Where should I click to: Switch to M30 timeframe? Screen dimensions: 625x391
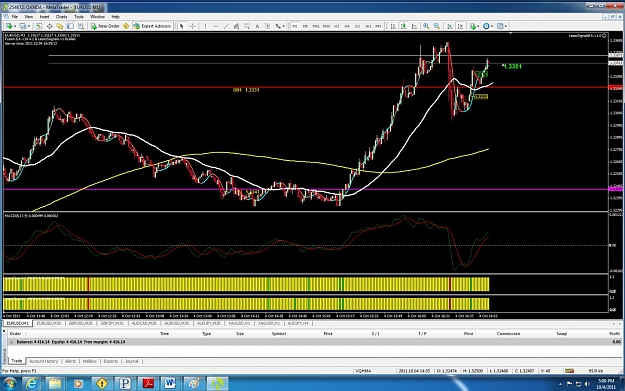(326, 26)
